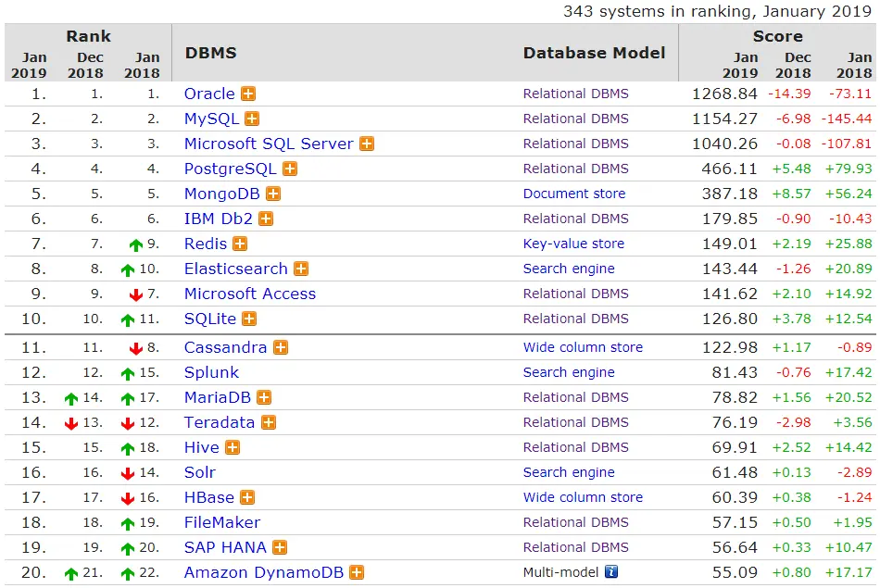Click the plus icon next to Oracle
The width and height of the screenshot is (880, 588).
point(248,94)
